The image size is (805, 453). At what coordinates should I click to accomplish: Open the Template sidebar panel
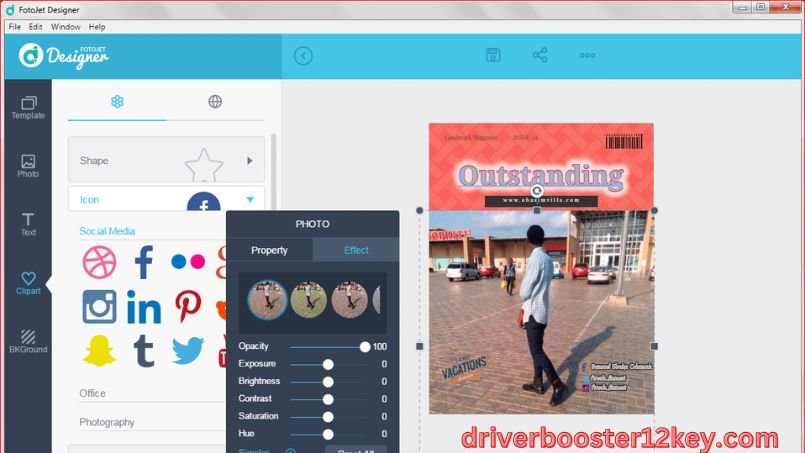click(28, 108)
